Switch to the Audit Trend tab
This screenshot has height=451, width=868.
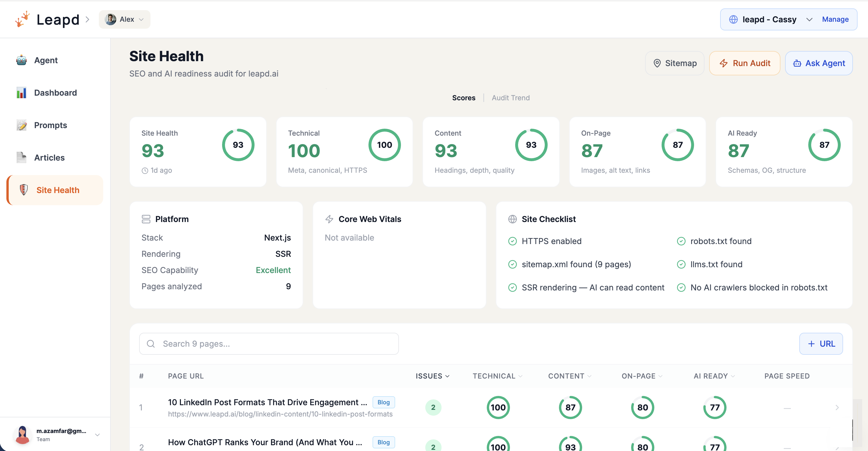click(511, 98)
